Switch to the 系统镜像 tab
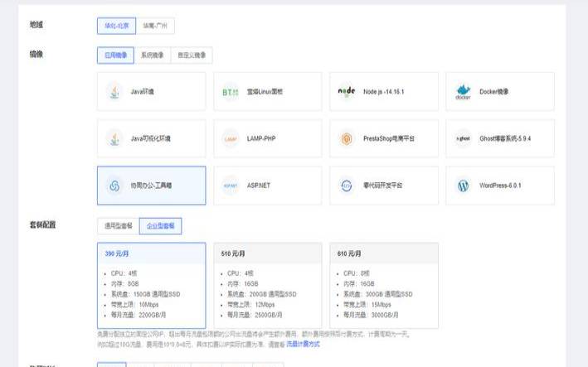588x367 pixels. click(153, 56)
